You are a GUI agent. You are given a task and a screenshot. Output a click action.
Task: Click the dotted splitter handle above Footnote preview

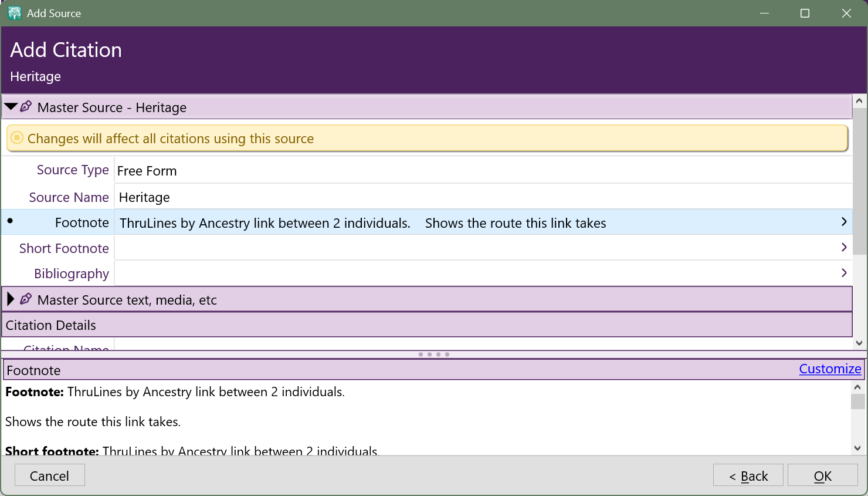[x=434, y=355]
